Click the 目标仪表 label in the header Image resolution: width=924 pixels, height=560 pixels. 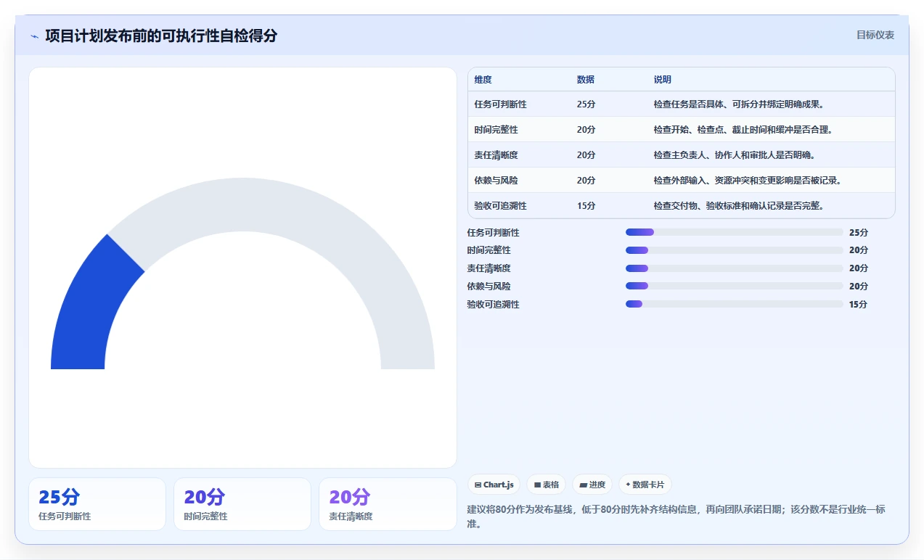[875, 35]
